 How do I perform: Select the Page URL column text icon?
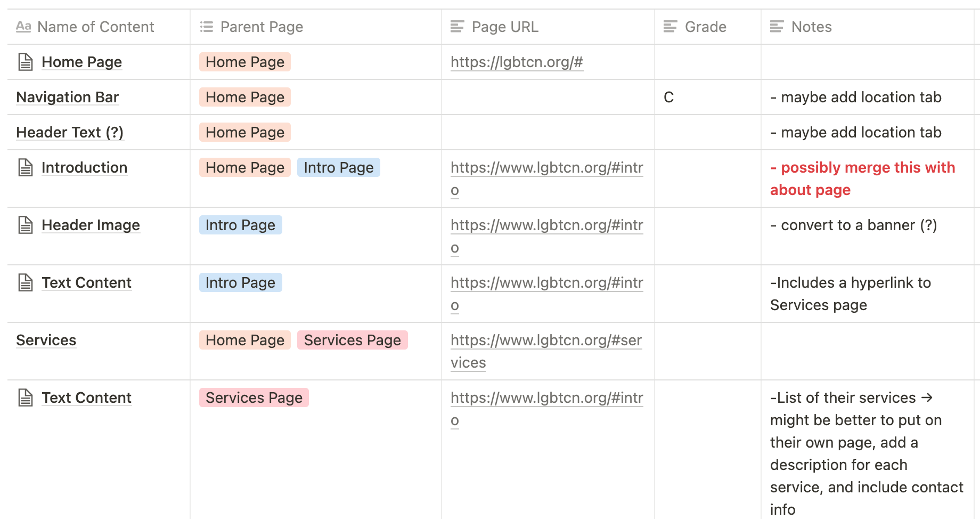[x=457, y=27]
